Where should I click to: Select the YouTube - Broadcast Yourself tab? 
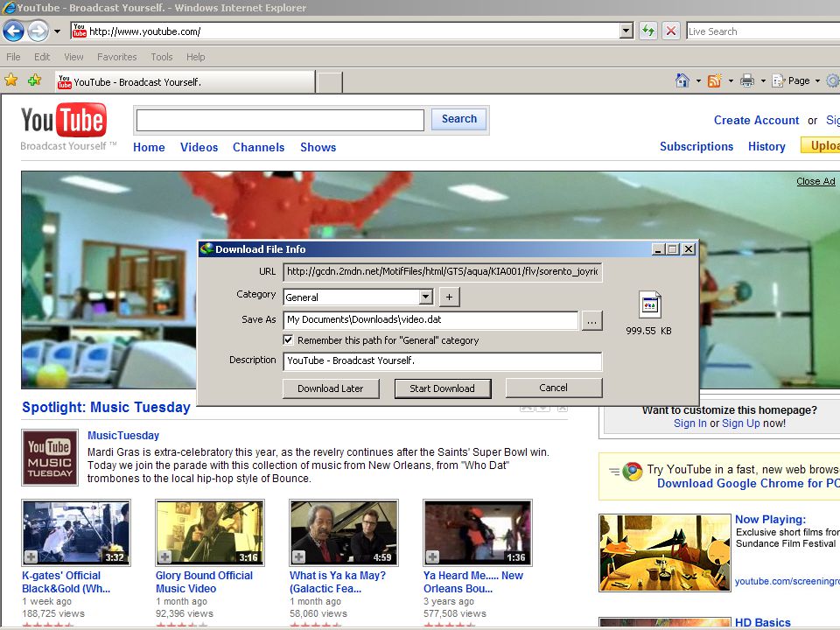point(185,82)
